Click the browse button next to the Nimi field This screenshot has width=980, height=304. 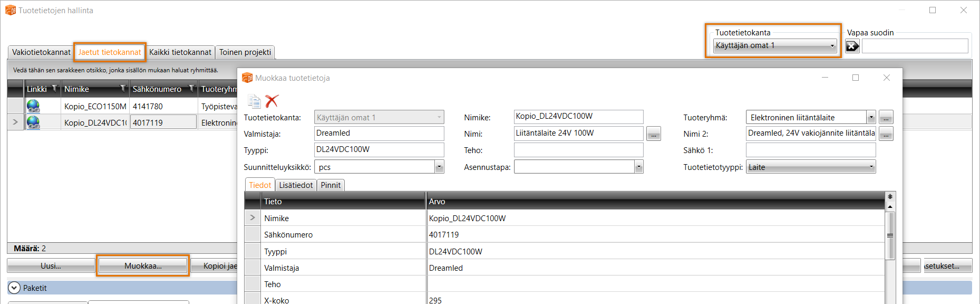point(654,134)
